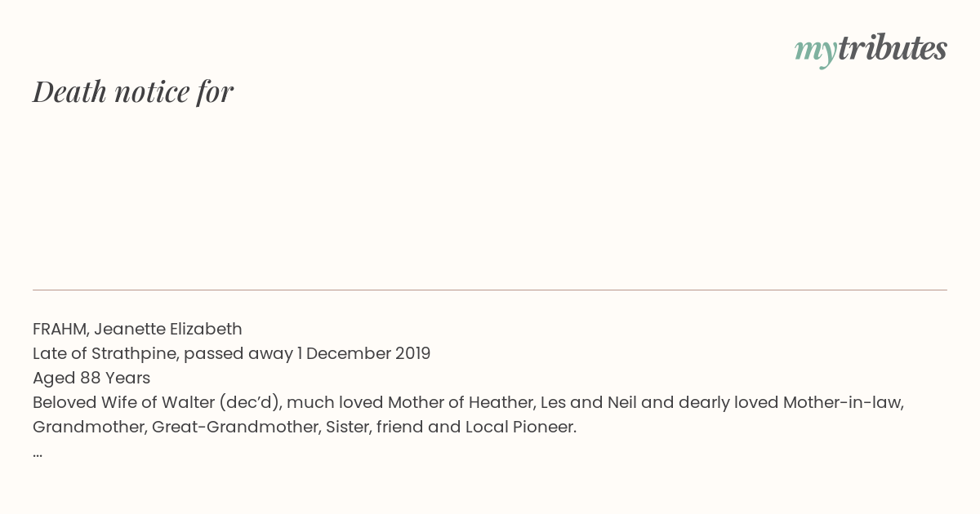
Task: Click the word "Mother-in-law"
Action: [843, 402]
